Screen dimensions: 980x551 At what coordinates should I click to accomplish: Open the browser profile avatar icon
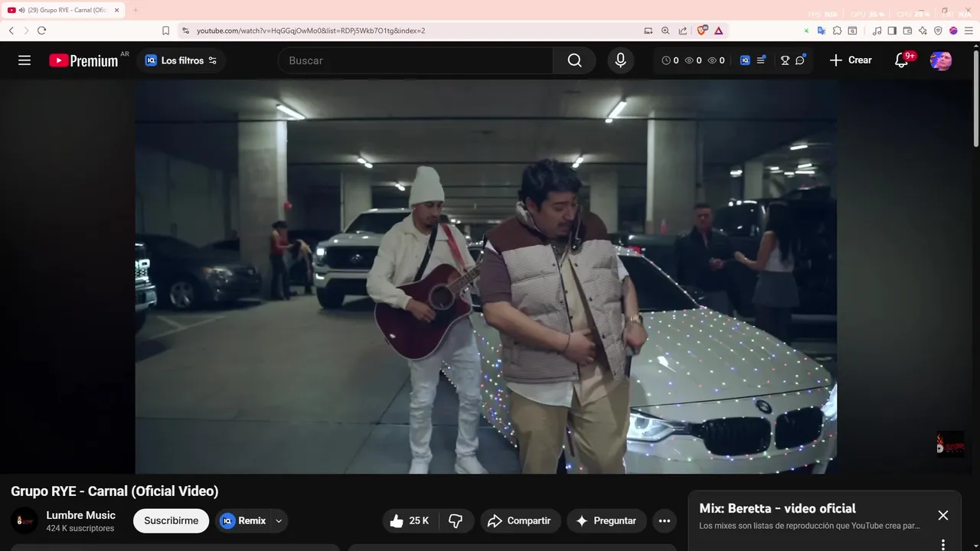[953, 31]
